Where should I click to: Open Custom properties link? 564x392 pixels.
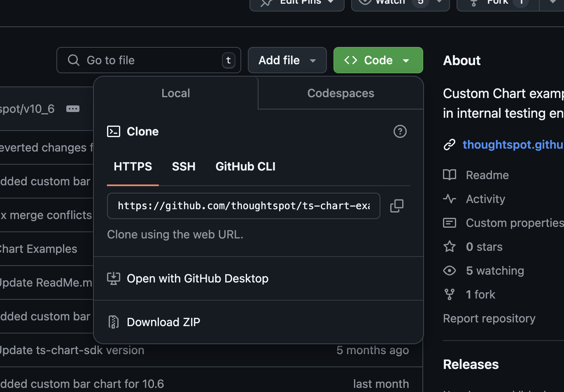515,223
